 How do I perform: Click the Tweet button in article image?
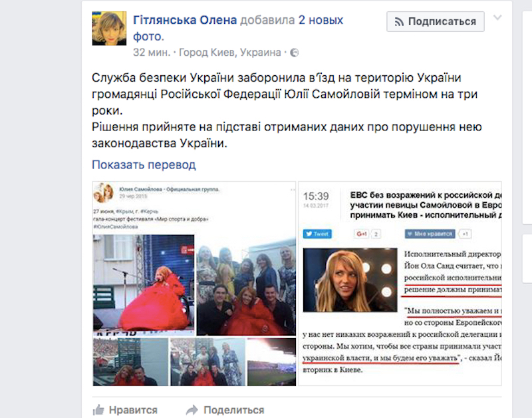point(317,234)
